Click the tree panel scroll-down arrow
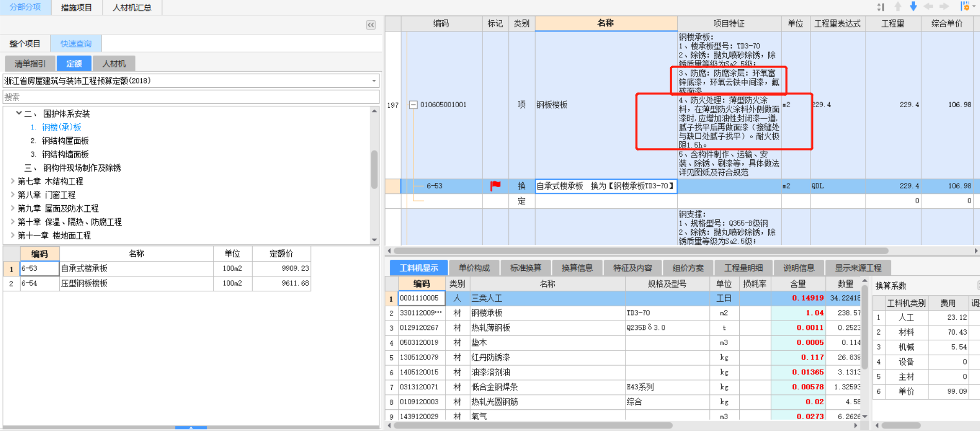980x431 pixels. (374, 240)
